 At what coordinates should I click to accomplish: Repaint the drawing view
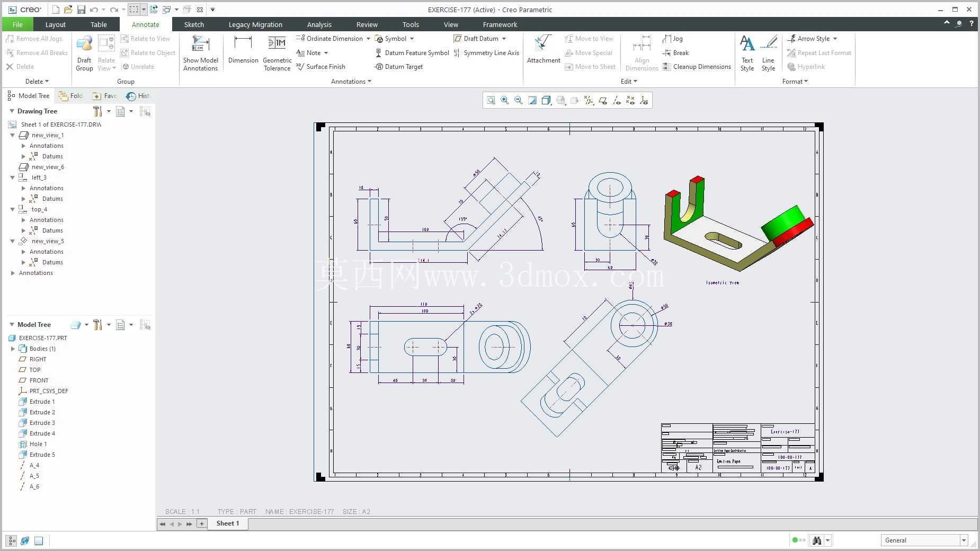(x=532, y=100)
